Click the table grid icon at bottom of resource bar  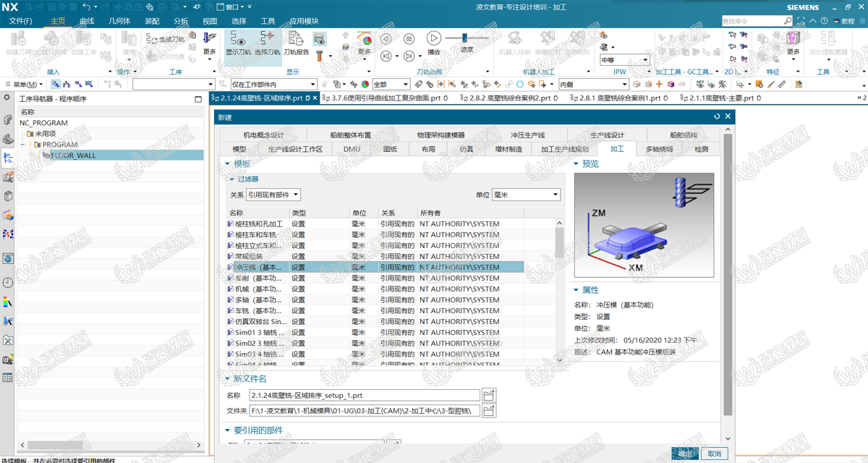pos(8,377)
